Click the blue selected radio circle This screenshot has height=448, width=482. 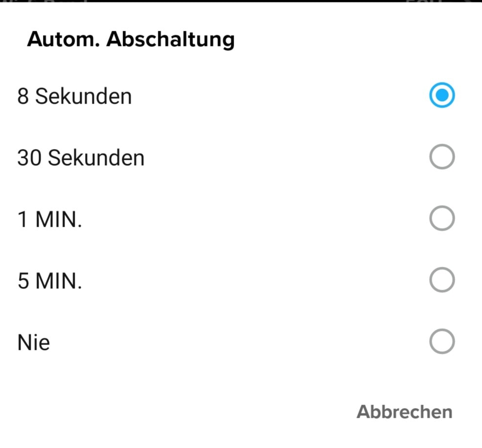click(x=442, y=95)
